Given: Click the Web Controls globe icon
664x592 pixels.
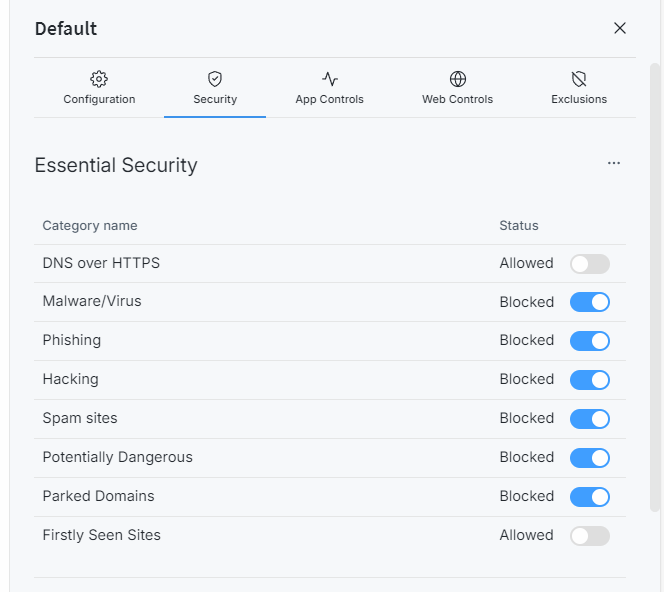Looking at the screenshot, I should click(x=458, y=79).
